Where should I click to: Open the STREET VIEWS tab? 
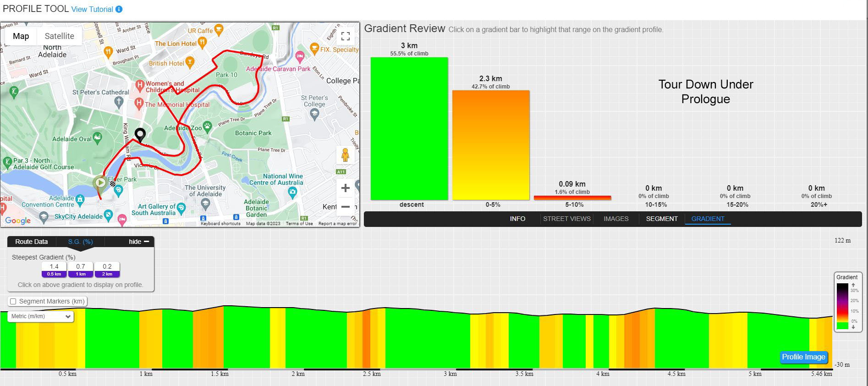point(567,219)
